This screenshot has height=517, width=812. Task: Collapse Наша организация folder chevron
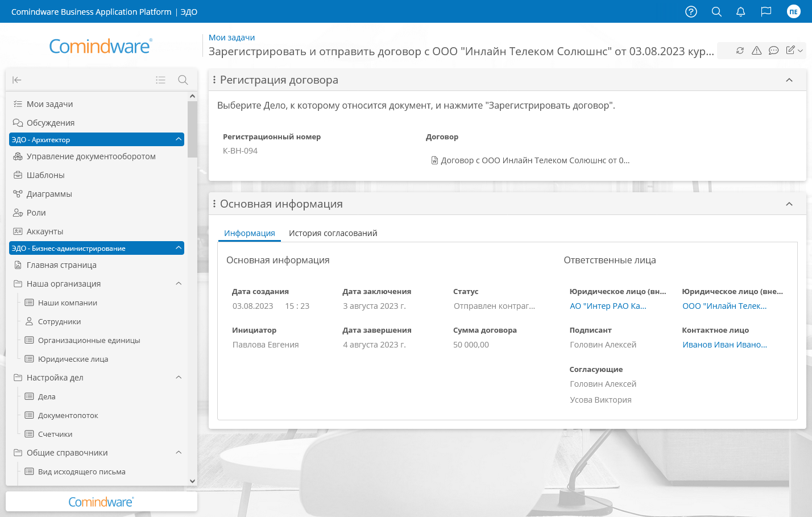[x=179, y=284]
